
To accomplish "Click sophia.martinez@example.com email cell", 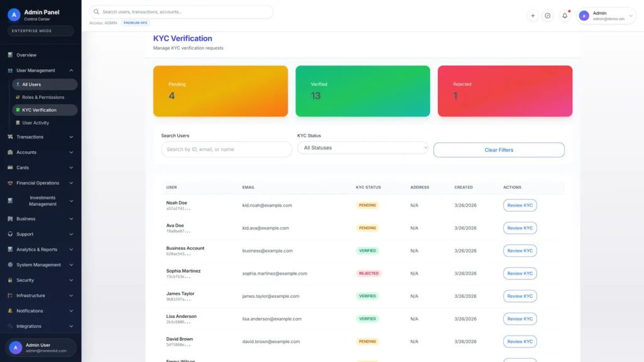I will click(x=275, y=273).
